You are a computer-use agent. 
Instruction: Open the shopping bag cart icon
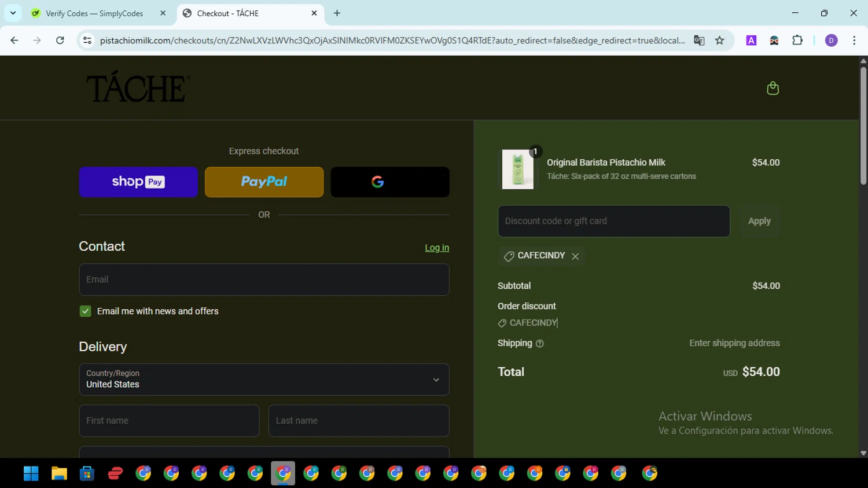(773, 88)
